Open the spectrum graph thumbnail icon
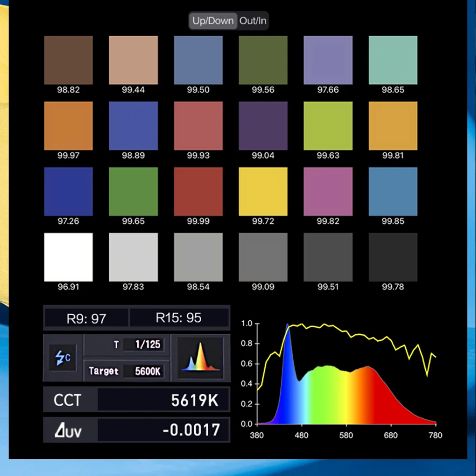The image size is (476, 476). pos(201,356)
